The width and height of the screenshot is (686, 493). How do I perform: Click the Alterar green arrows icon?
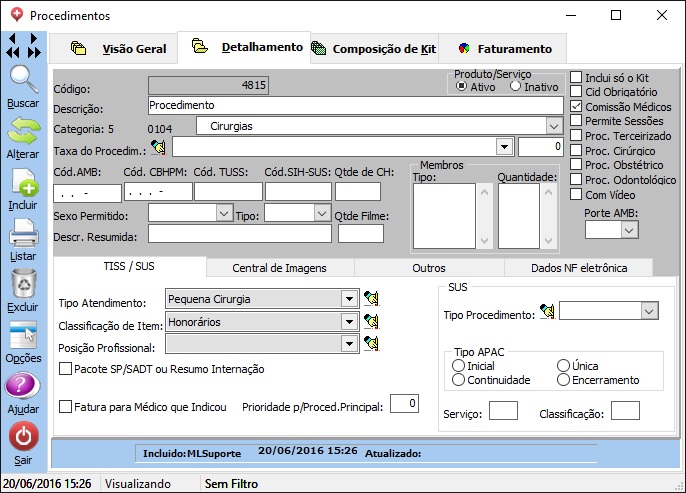tap(23, 131)
